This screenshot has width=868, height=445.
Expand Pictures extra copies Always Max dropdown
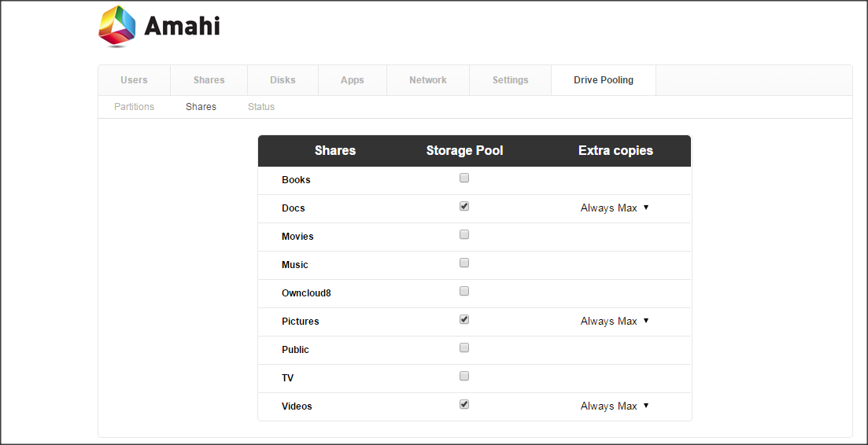(615, 322)
